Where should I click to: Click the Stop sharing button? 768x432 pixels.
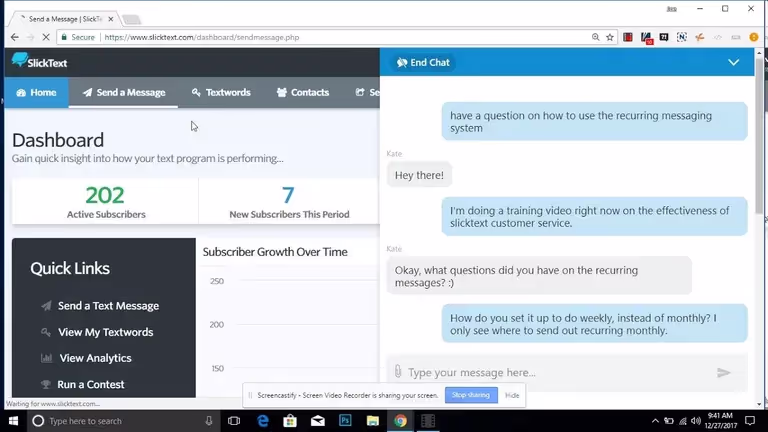coord(470,395)
